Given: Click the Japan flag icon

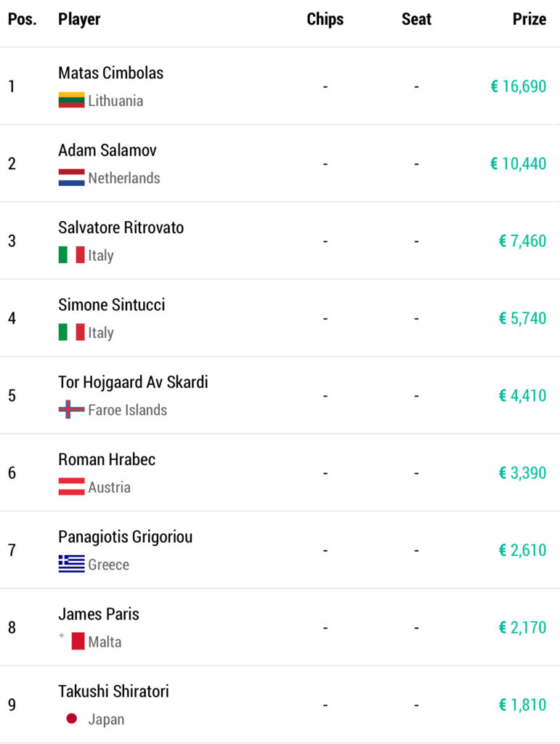Looking at the screenshot, I should click(71, 719).
